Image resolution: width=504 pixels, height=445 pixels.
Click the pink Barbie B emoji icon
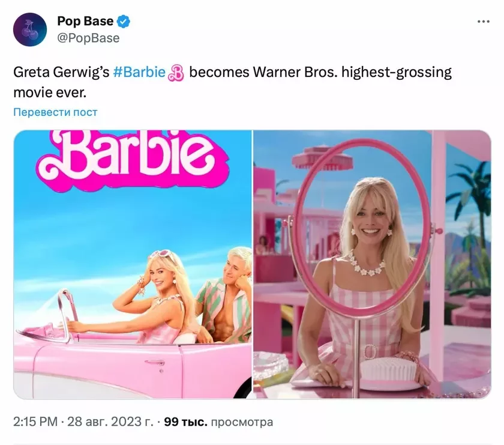coord(176,73)
